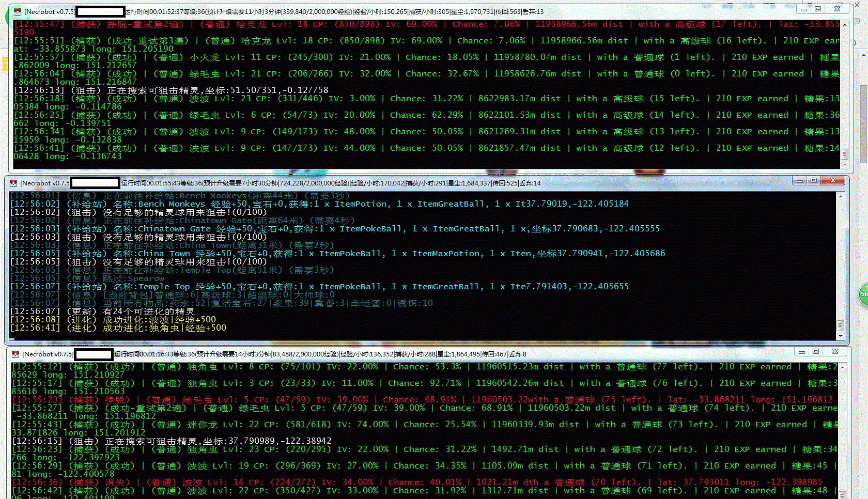Click the bottom window sniper line with coordinates 37.790989
This screenshot has width=868, height=499.
(x=172, y=441)
